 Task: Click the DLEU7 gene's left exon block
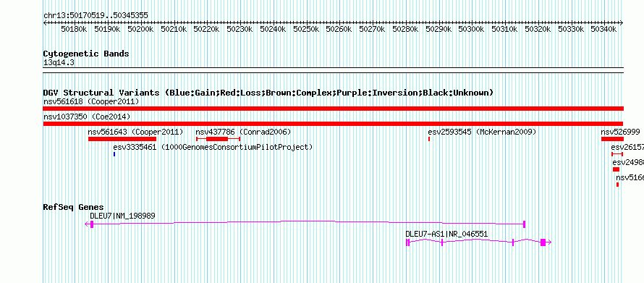[x=92, y=224]
